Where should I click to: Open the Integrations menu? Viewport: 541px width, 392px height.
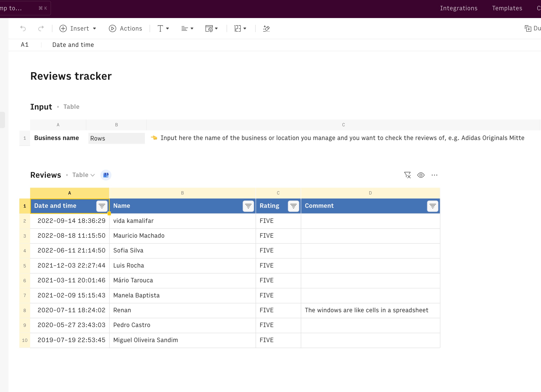point(459,8)
